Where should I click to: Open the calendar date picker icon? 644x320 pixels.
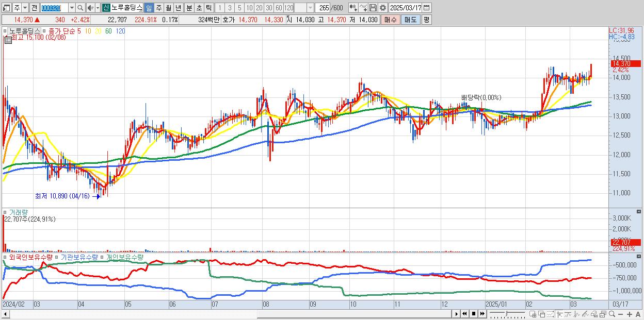tap(426, 8)
